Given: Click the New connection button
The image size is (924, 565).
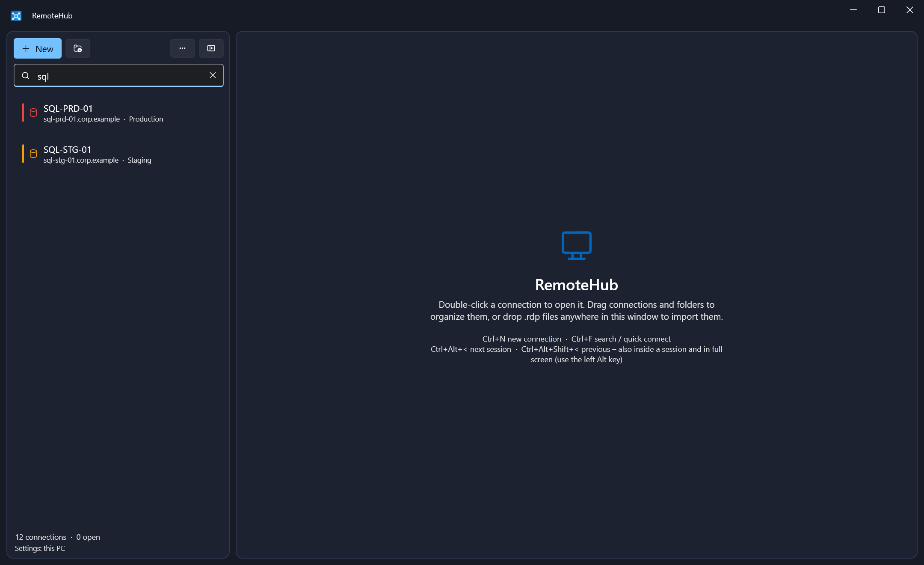Looking at the screenshot, I should click(38, 48).
